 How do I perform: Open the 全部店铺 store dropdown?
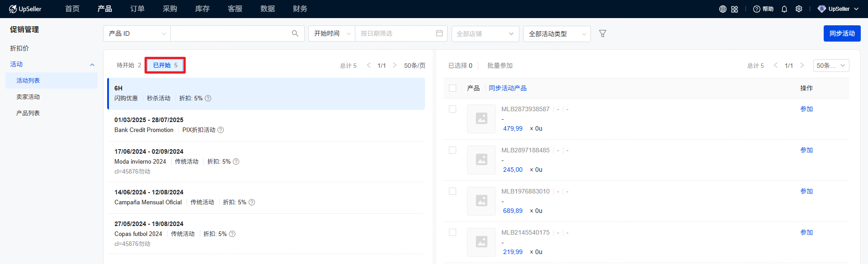[x=485, y=34]
